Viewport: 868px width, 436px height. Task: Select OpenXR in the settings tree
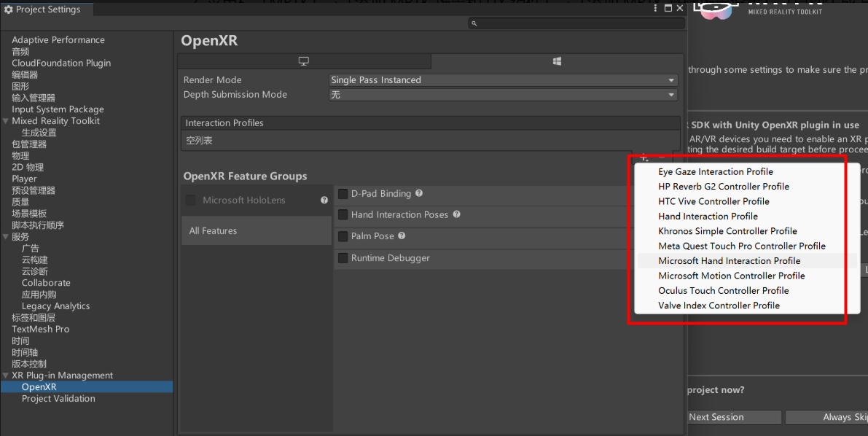(39, 387)
